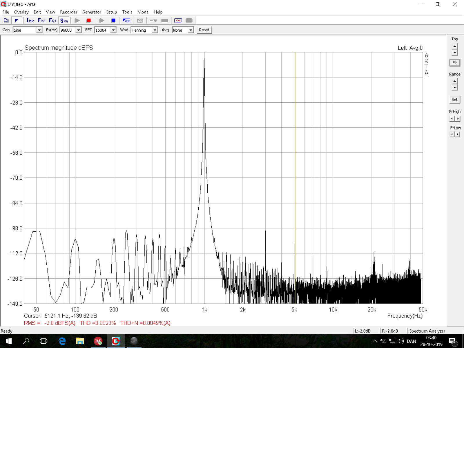Shift FrLow left with arrow
The height and width of the screenshot is (476, 464).
click(452, 134)
